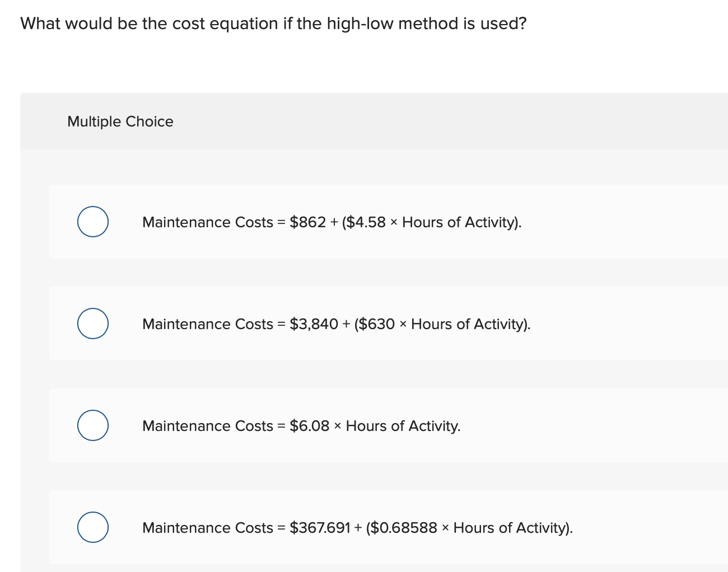This screenshot has width=728, height=572.
Task: Click the high-low method question text
Action: coord(273,24)
